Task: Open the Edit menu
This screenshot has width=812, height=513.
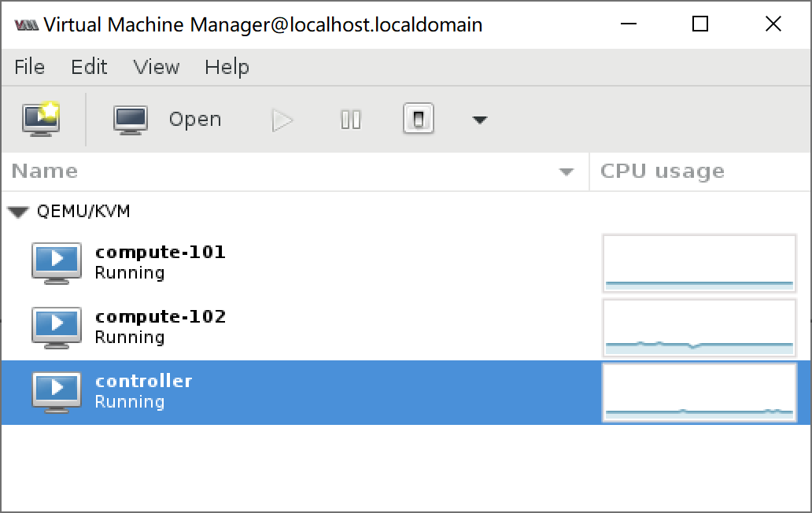Action: click(x=89, y=67)
